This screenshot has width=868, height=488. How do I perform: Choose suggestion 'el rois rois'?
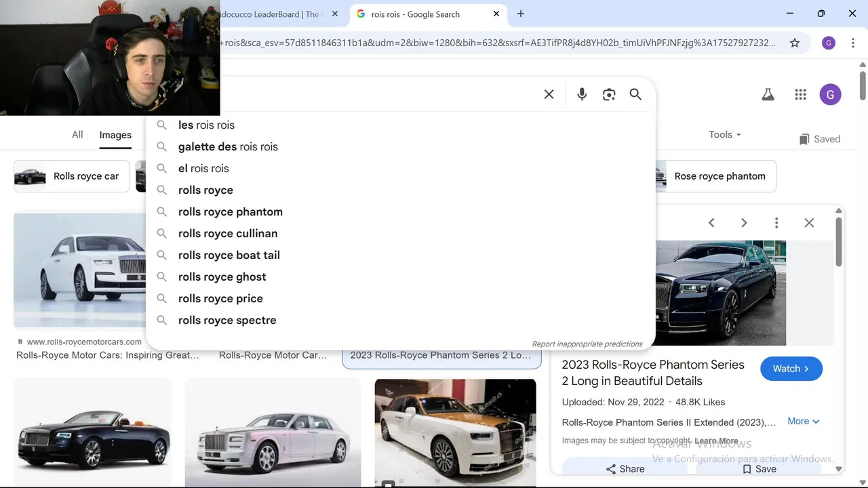400,168
